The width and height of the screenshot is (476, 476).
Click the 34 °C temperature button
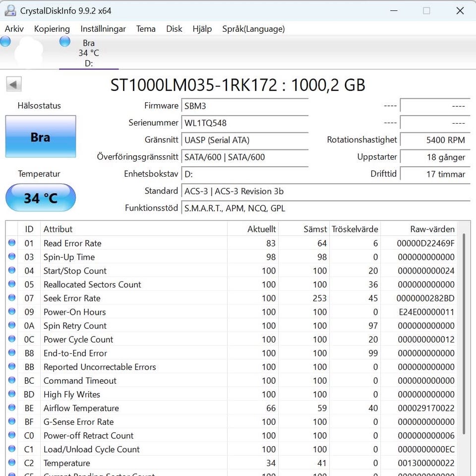[x=41, y=198]
